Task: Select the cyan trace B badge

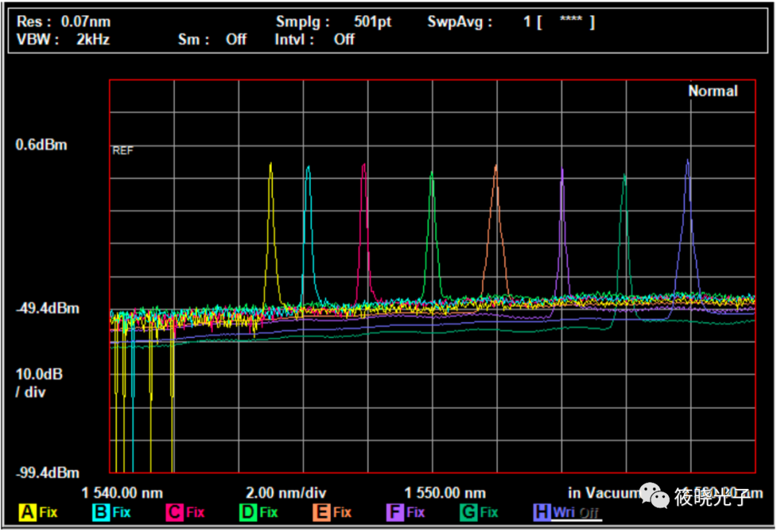Action: click(x=101, y=513)
